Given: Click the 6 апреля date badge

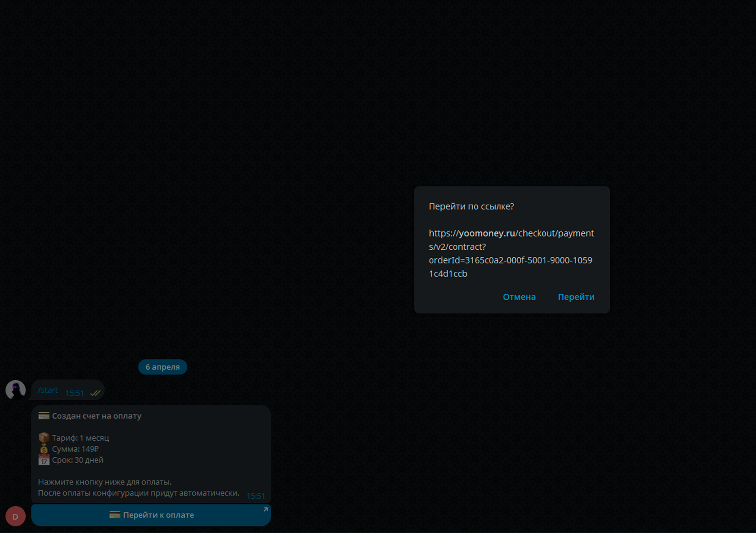Looking at the screenshot, I should (x=162, y=367).
